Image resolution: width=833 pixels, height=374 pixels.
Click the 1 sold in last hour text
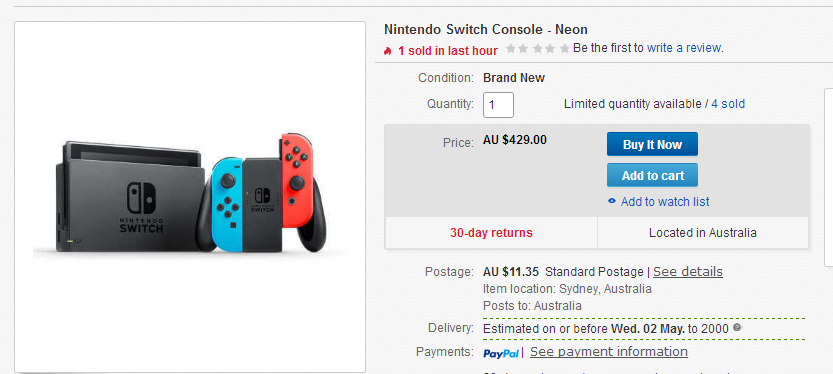tap(448, 51)
